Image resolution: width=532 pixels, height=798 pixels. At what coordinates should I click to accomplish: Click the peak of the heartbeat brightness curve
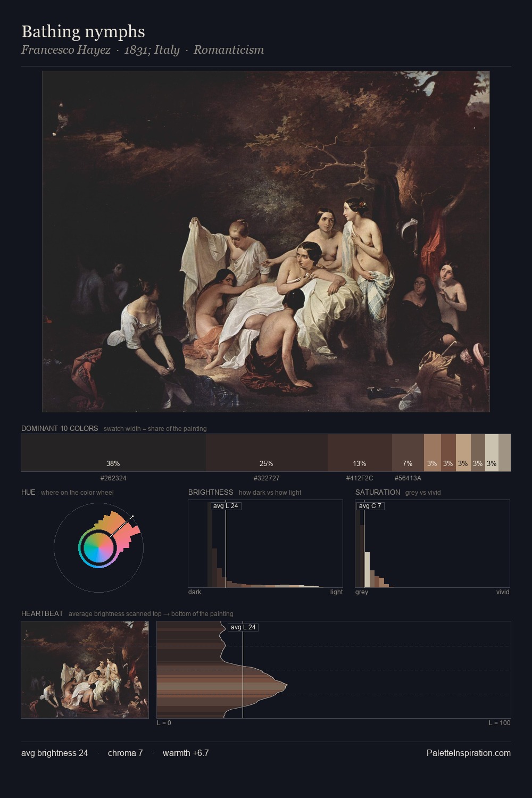tap(287, 686)
